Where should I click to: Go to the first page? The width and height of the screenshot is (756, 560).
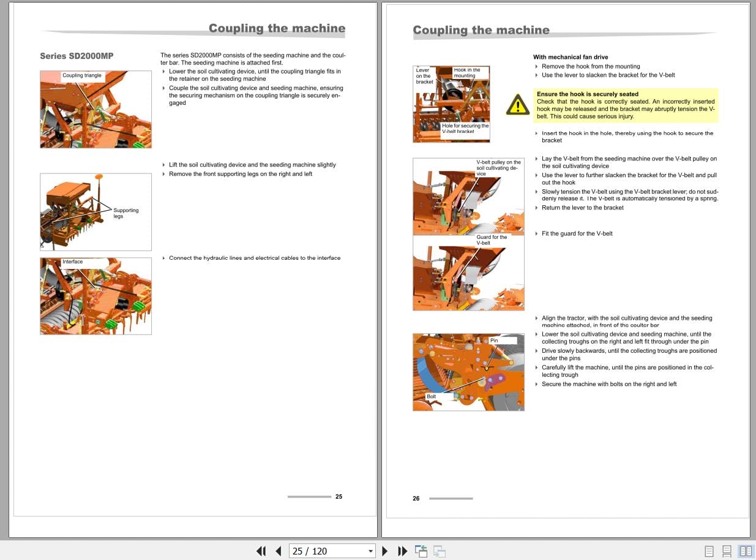click(261, 551)
